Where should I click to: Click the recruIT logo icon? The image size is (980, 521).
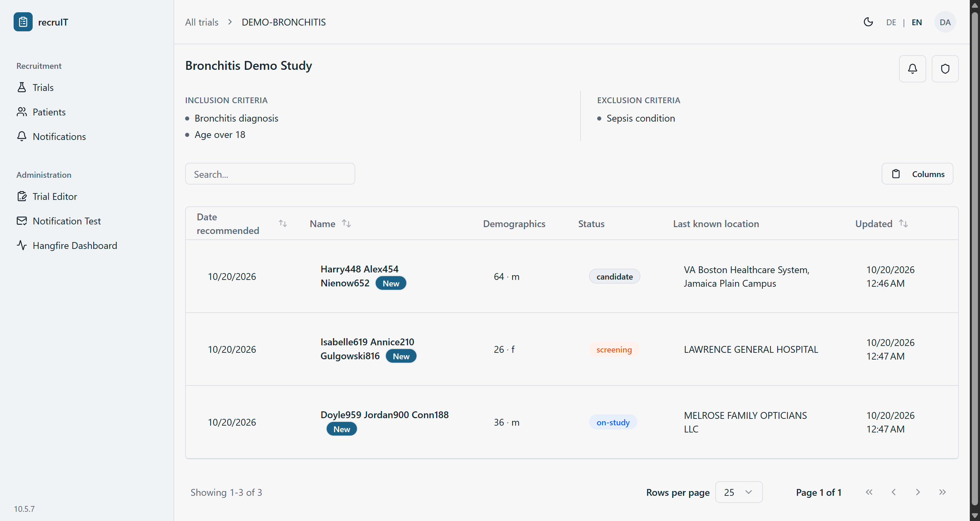click(23, 22)
